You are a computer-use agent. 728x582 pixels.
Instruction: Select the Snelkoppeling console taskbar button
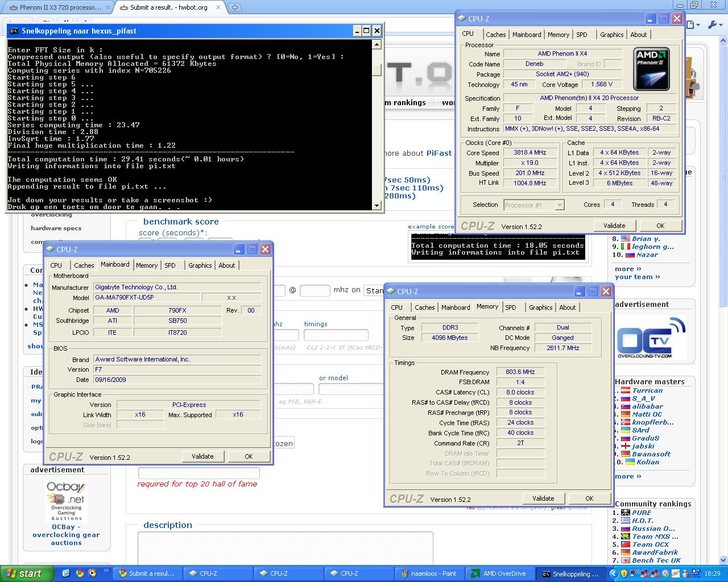[x=570, y=573]
